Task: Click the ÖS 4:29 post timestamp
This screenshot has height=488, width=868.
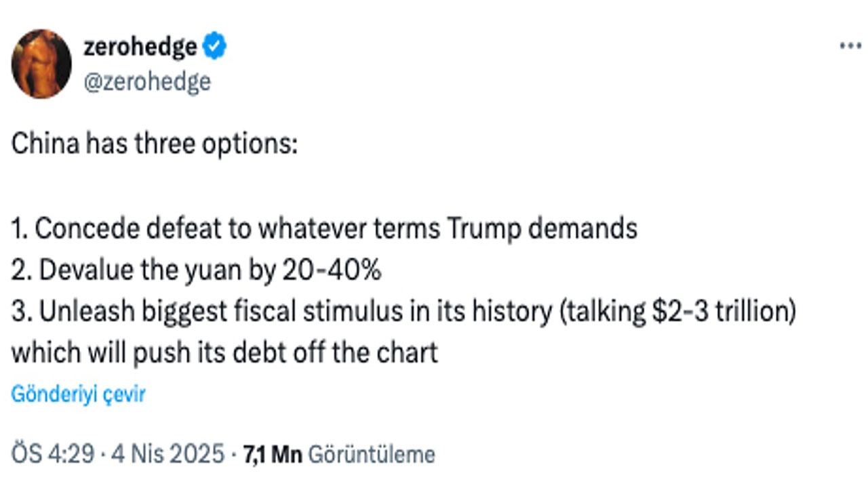Action: (52, 454)
